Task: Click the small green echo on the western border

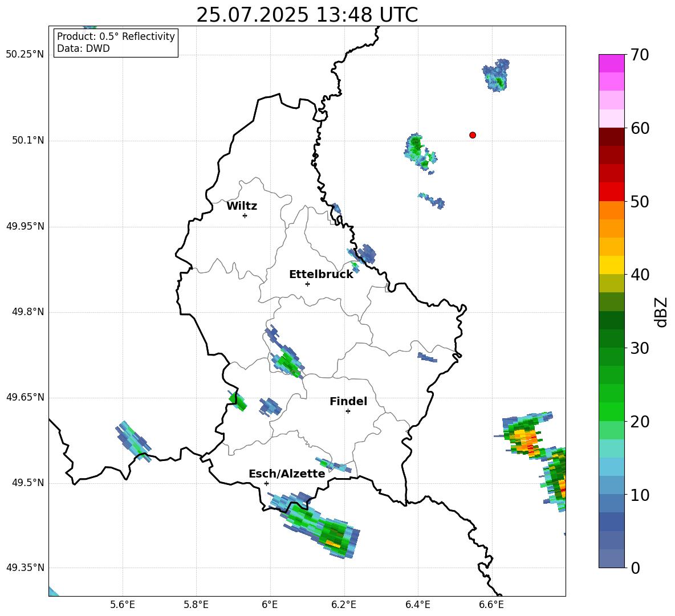Action: tap(238, 401)
